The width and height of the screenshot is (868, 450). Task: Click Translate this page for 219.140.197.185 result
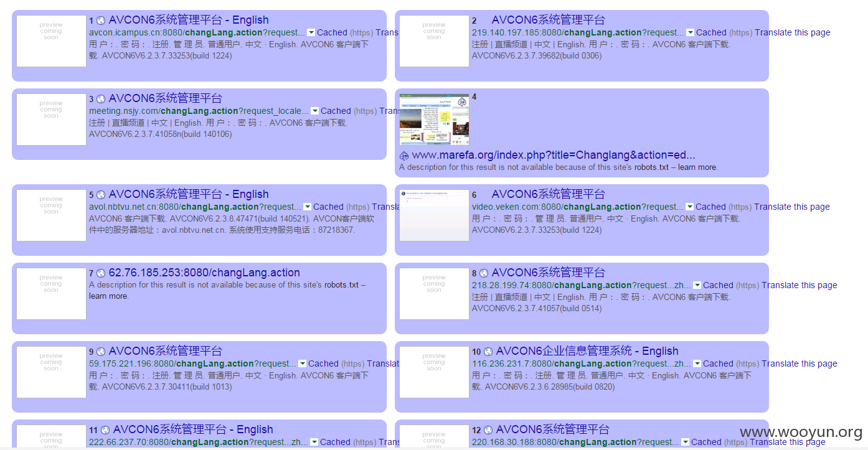[793, 32]
